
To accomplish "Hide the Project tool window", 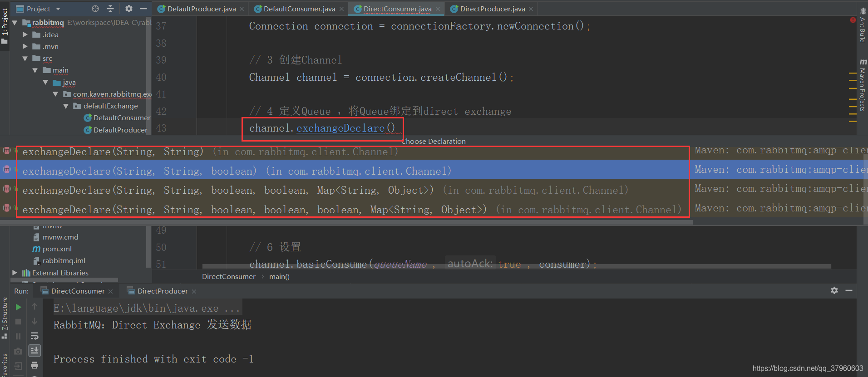I will pos(143,9).
